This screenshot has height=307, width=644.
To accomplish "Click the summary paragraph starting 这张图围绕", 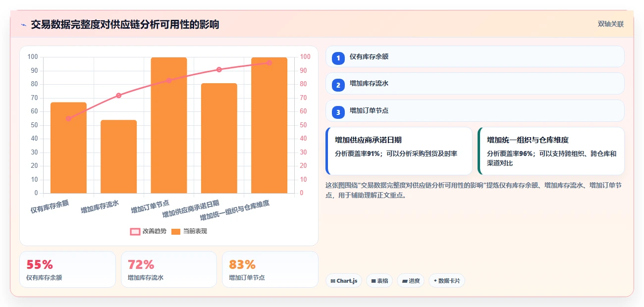I will (474, 190).
